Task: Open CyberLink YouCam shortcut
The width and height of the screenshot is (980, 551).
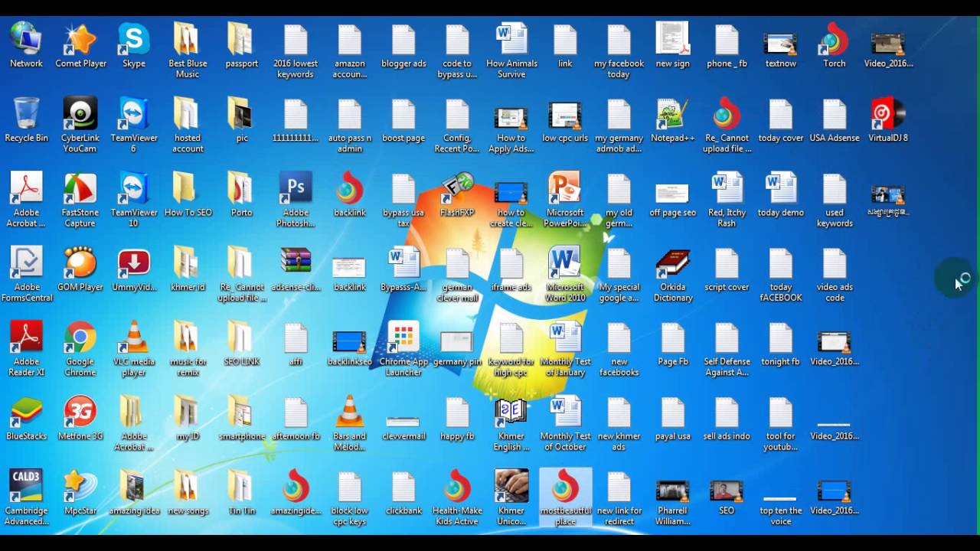Action: (80, 126)
